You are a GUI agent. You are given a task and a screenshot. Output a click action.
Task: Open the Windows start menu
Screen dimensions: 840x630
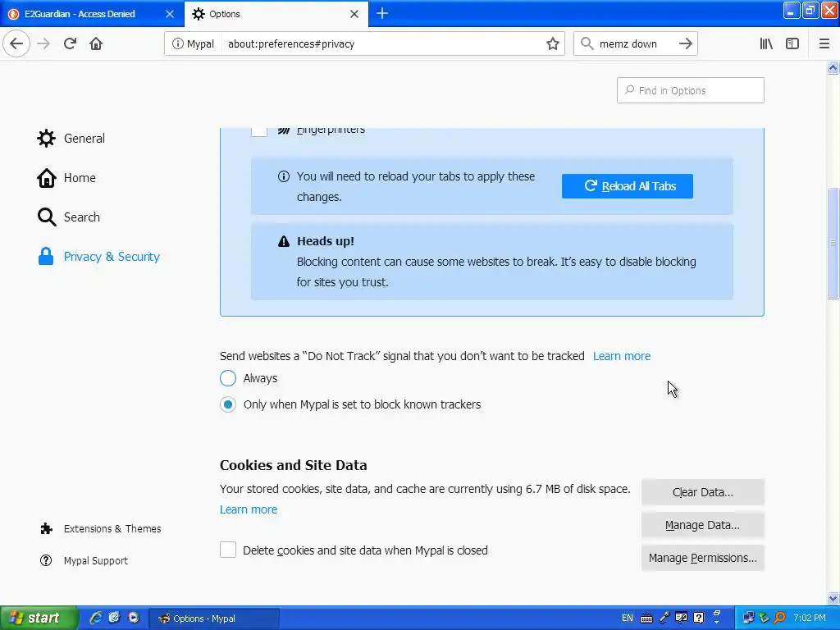tap(39, 618)
